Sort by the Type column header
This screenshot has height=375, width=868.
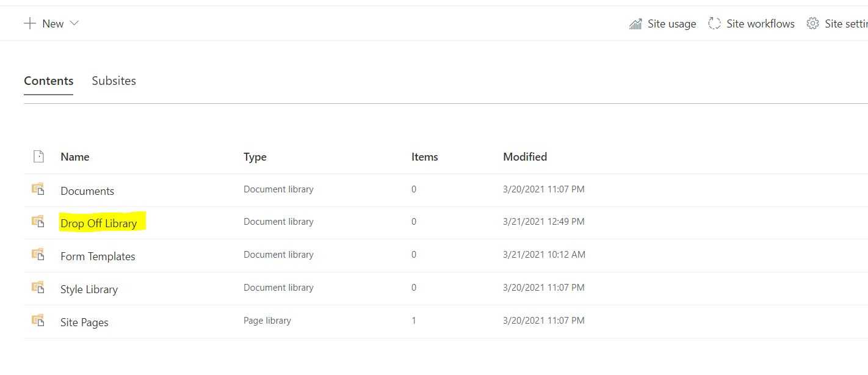255,156
